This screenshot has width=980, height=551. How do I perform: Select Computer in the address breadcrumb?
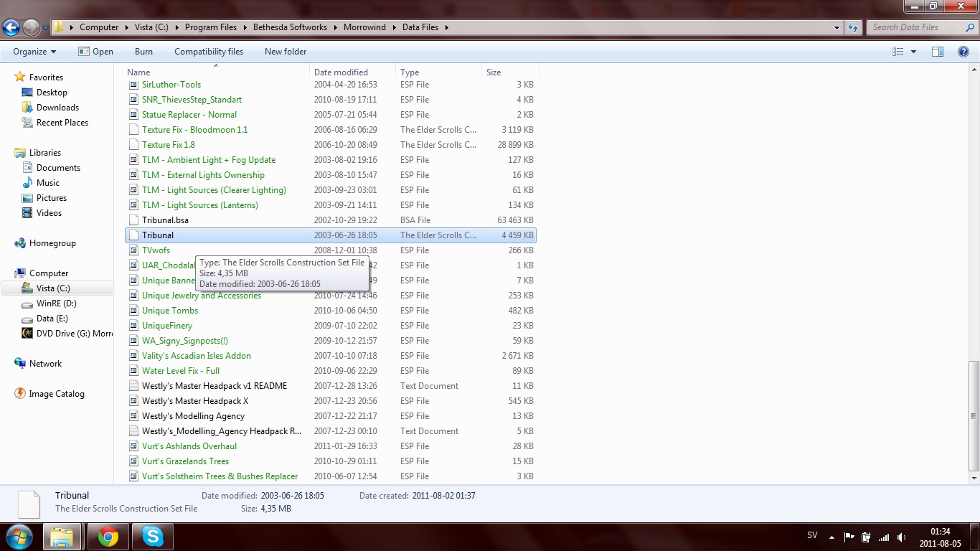99,27
